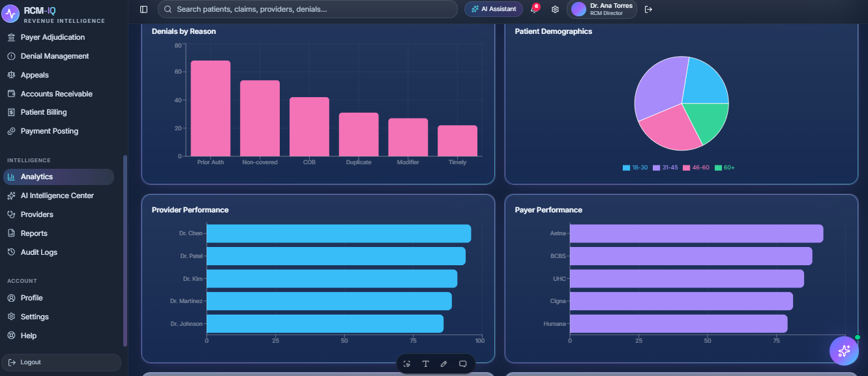Open settings via the header gear icon
The image size is (868, 376).
(x=555, y=9)
